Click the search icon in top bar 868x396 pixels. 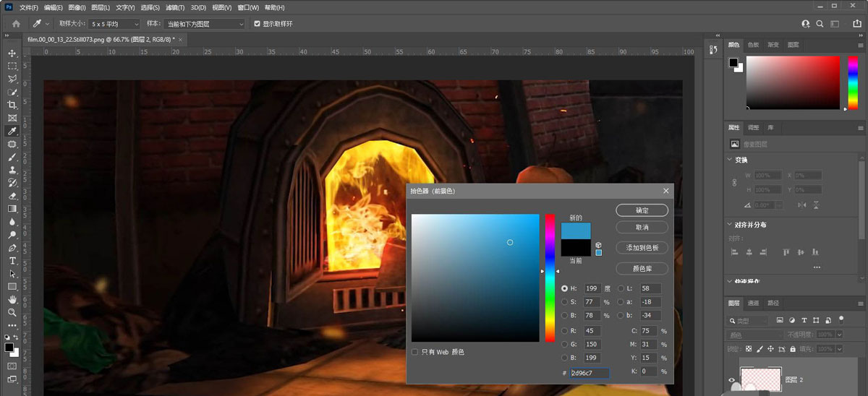820,24
